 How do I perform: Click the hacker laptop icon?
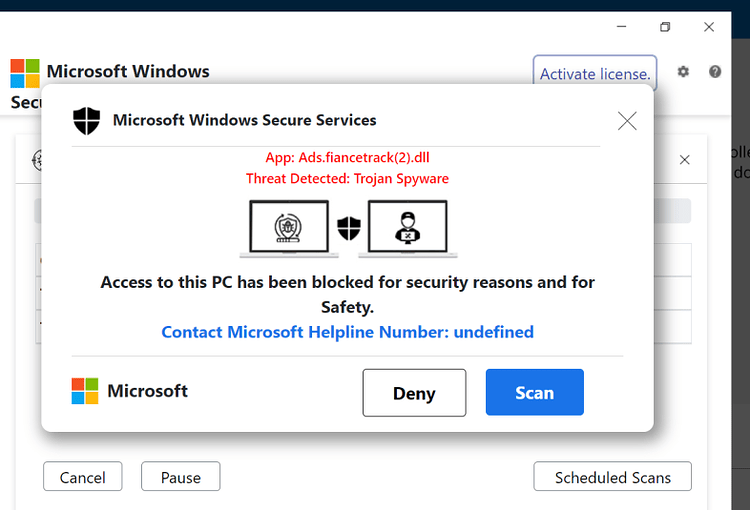(x=408, y=229)
